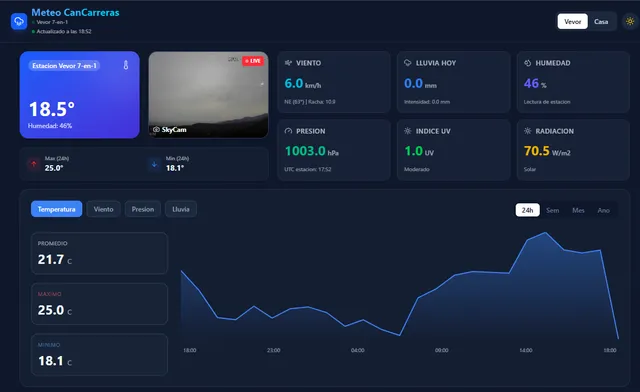
Task: Toggle light theme with sun icon
Action: [630, 21]
